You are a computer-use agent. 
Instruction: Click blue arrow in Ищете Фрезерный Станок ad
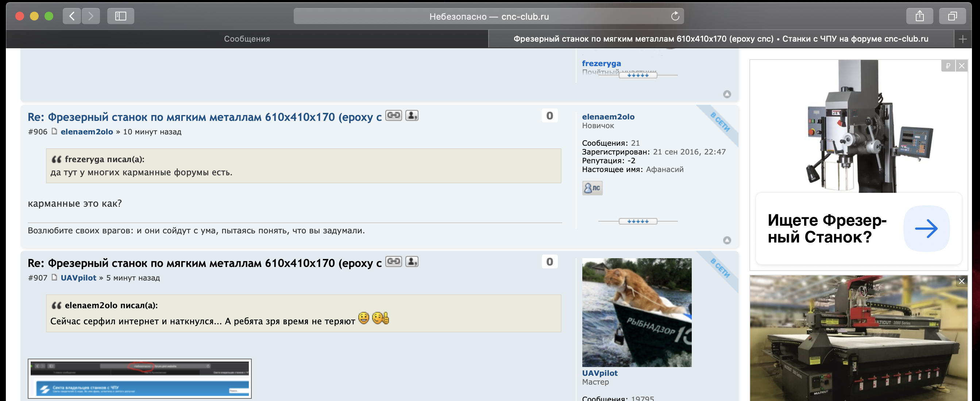[926, 229]
